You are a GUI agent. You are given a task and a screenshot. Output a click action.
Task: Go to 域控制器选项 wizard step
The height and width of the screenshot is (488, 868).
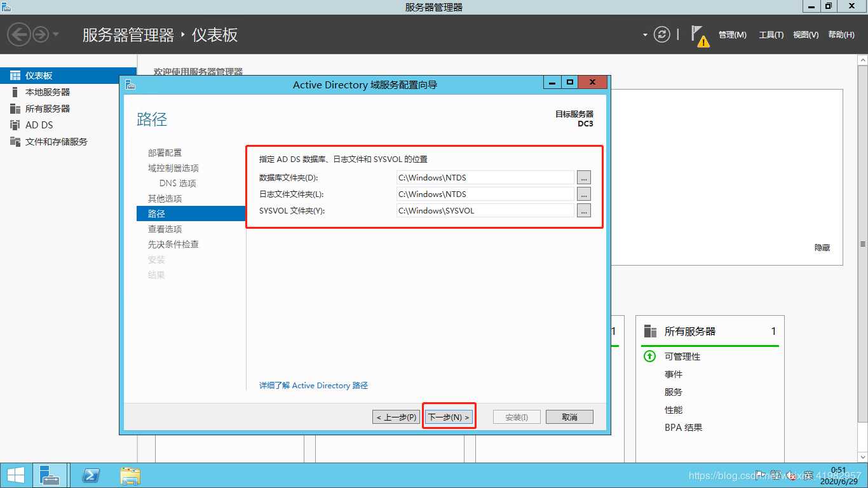173,168
